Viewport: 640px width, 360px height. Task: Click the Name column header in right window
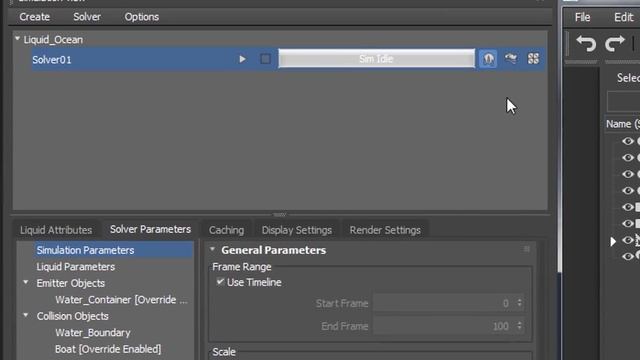(622, 124)
